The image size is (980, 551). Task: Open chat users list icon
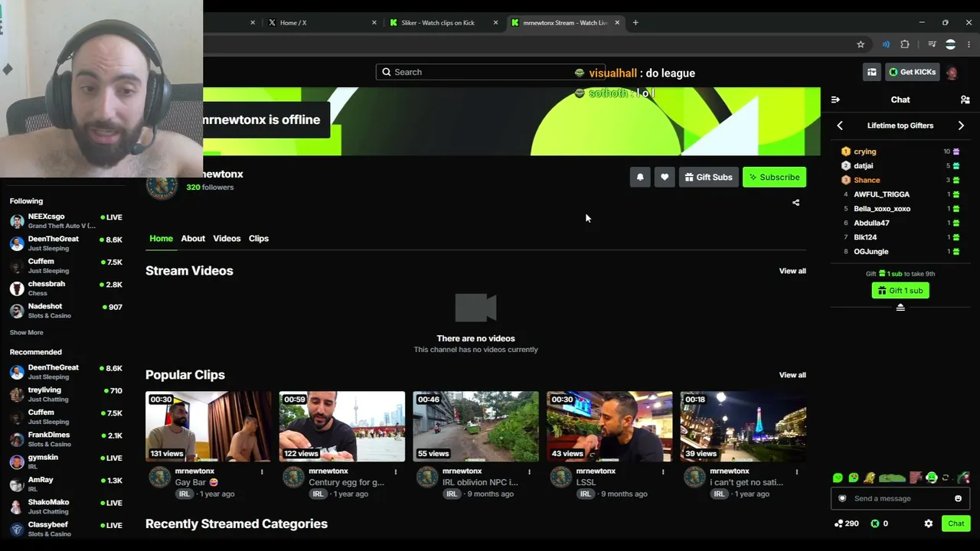coord(965,99)
